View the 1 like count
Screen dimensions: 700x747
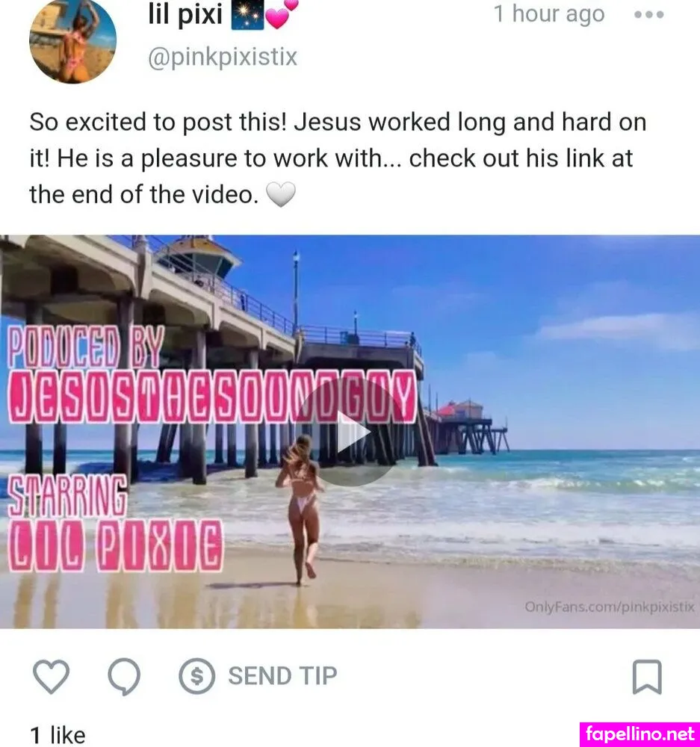coord(58,734)
